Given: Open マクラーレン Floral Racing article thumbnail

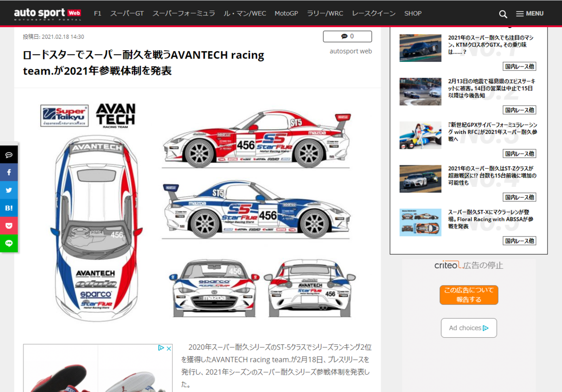Looking at the screenshot, I should 420,222.
